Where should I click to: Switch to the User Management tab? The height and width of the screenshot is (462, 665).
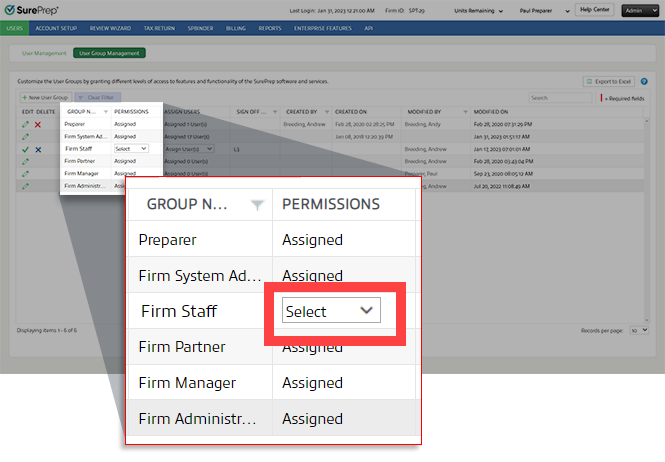[x=44, y=53]
